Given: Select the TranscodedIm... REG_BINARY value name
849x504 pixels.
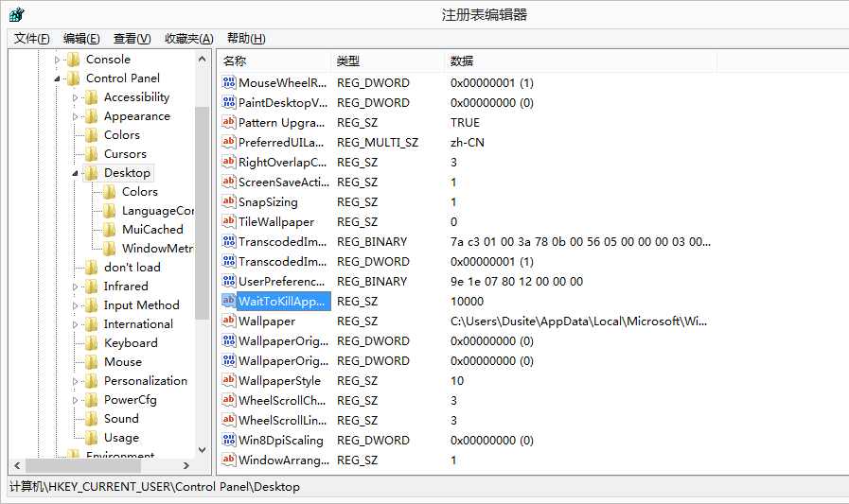Looking at the screenshot, I should [x=283, y=242].
